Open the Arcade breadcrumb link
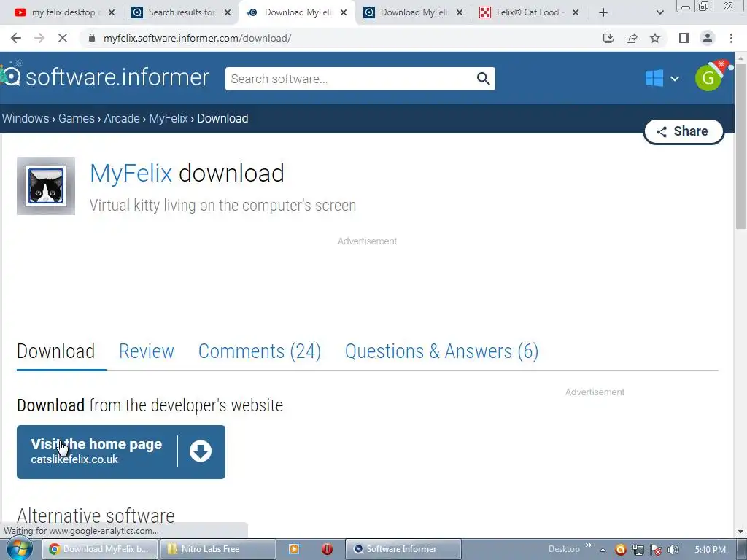The image size is (747, 560). 122,118
